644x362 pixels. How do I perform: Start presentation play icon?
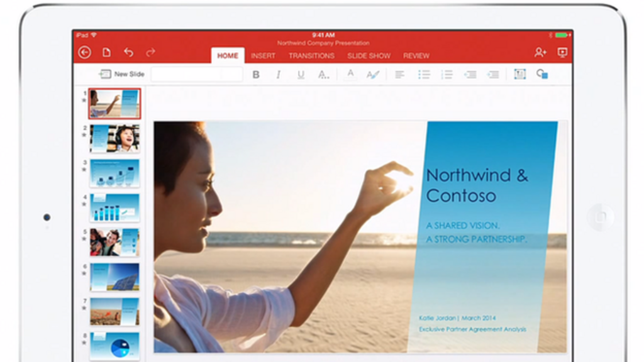coord(562,52)
